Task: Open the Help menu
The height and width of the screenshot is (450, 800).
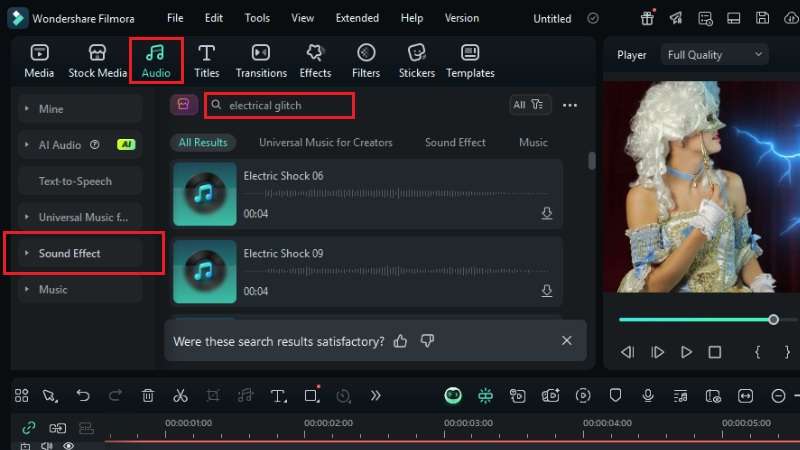Action: (x=412, y=18)
